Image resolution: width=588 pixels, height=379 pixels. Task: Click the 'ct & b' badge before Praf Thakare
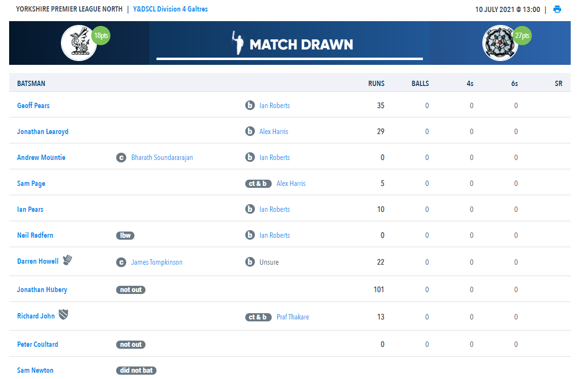click(258, 317)
